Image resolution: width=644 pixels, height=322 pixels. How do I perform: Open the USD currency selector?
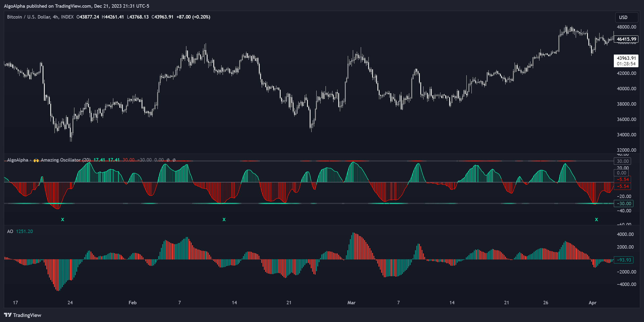tap(626, 17)
